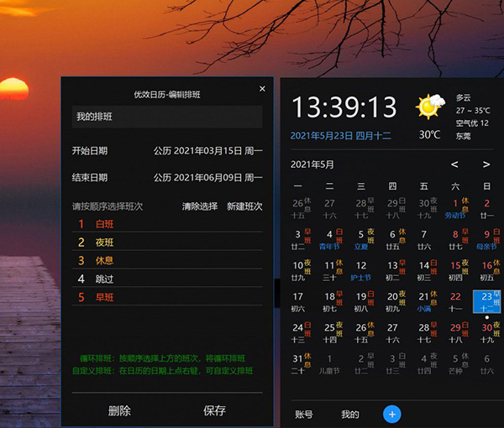Click the cloudy weather icon
Viewport: 504px width, 428px height.
pos(430,107)
